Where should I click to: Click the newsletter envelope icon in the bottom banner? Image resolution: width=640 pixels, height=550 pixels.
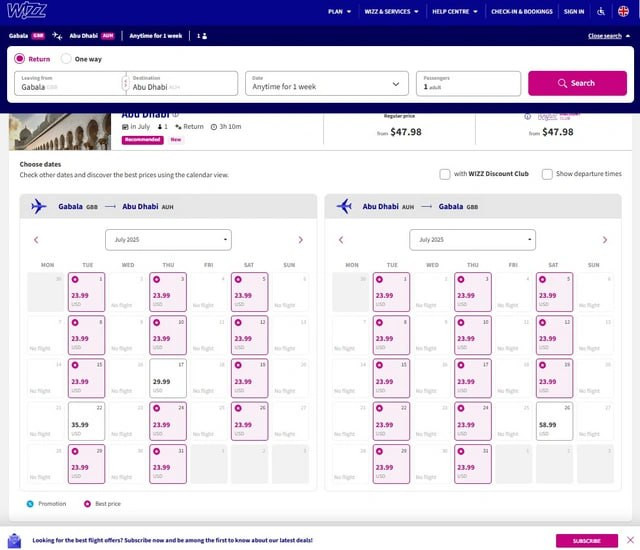tap(15, 541)
